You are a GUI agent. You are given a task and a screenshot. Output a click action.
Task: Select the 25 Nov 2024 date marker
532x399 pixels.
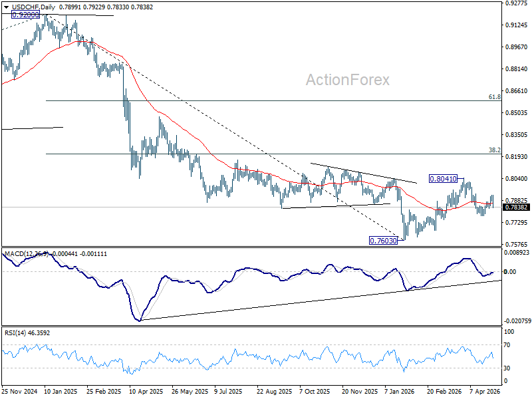(x=19, y=392)
